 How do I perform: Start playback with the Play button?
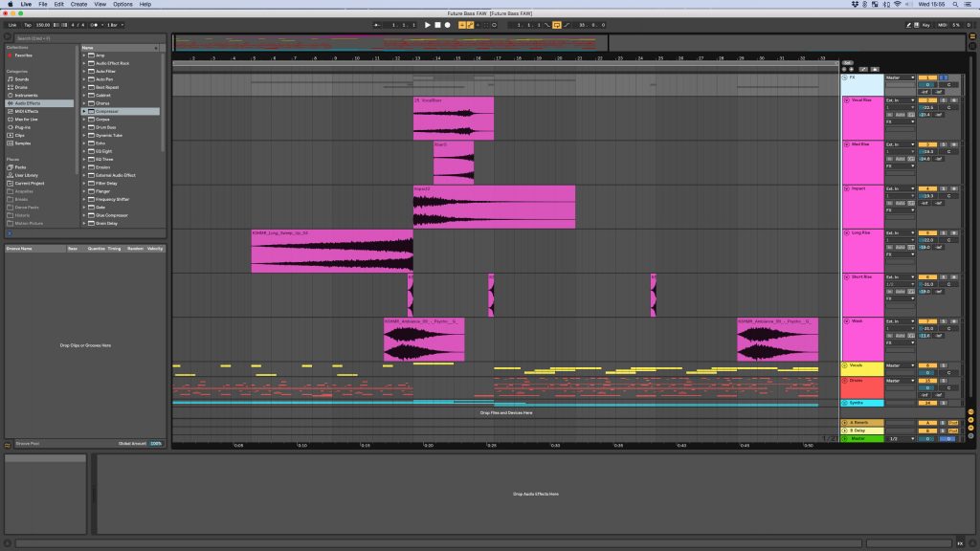pos(428,25)
